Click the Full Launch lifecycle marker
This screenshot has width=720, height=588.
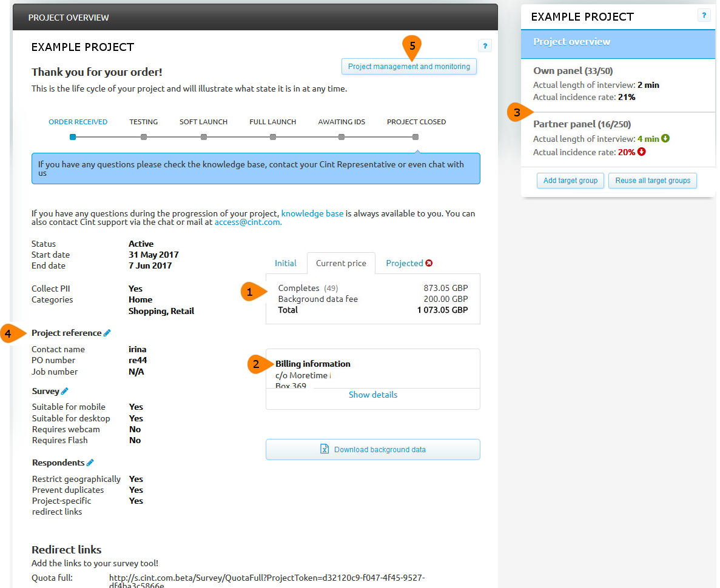click(x=273, y=137)
